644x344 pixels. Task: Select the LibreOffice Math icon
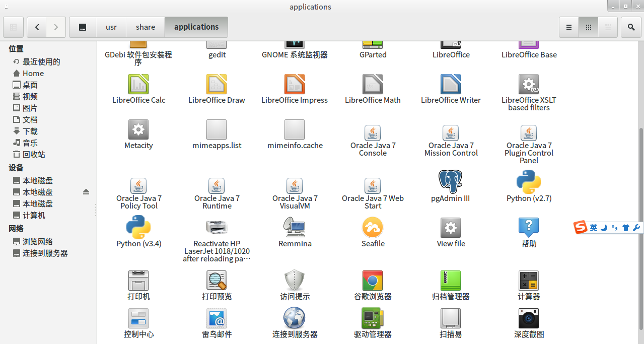(x=373, y=84)
